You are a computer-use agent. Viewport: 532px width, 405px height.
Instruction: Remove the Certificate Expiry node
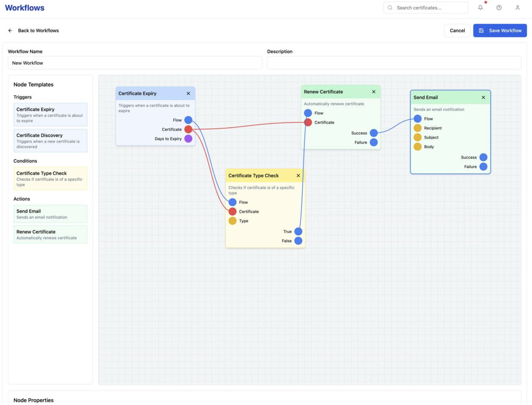[x=188, y=93]
